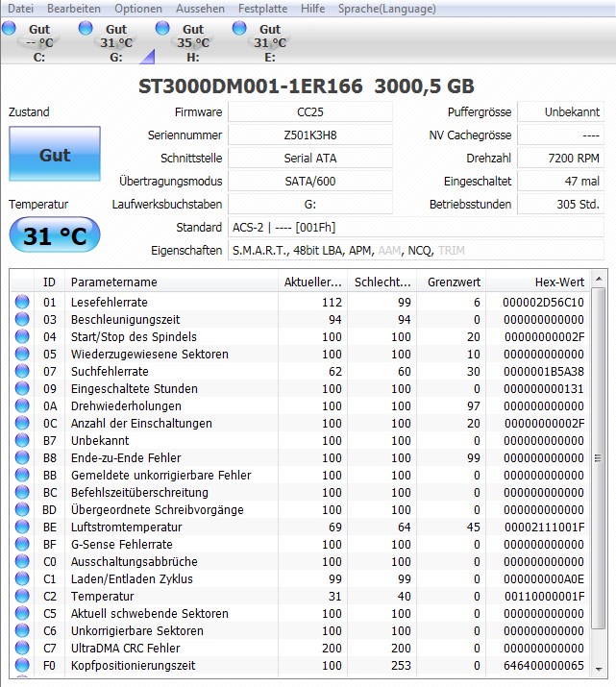Click the Firmware field CC25

tap(310, 111)
